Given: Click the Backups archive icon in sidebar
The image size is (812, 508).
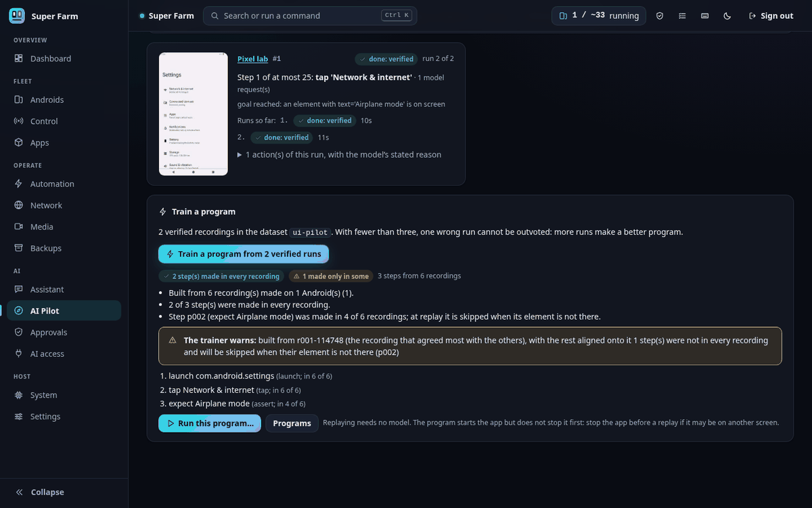Looking at the screenshot, I should pos(18,249).
